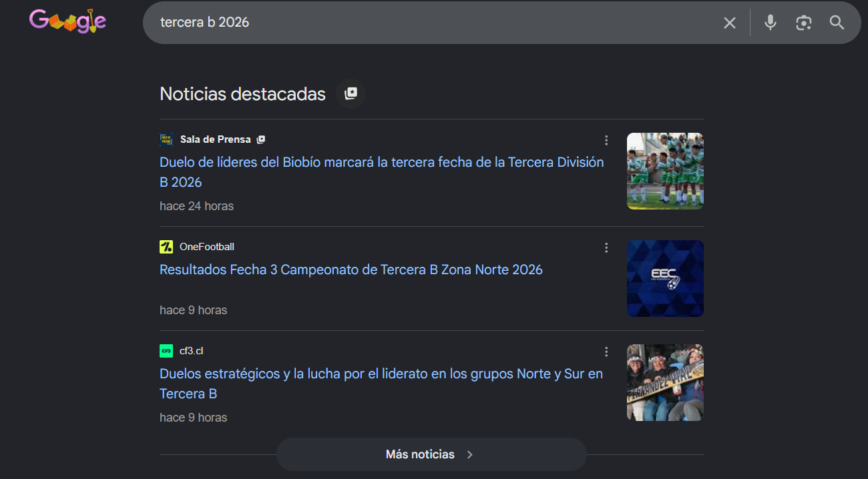Open Duelos estratégicos y la lucha article
Image resolution: width=868 pixels, height=479 pixels.
coord(381,384)
